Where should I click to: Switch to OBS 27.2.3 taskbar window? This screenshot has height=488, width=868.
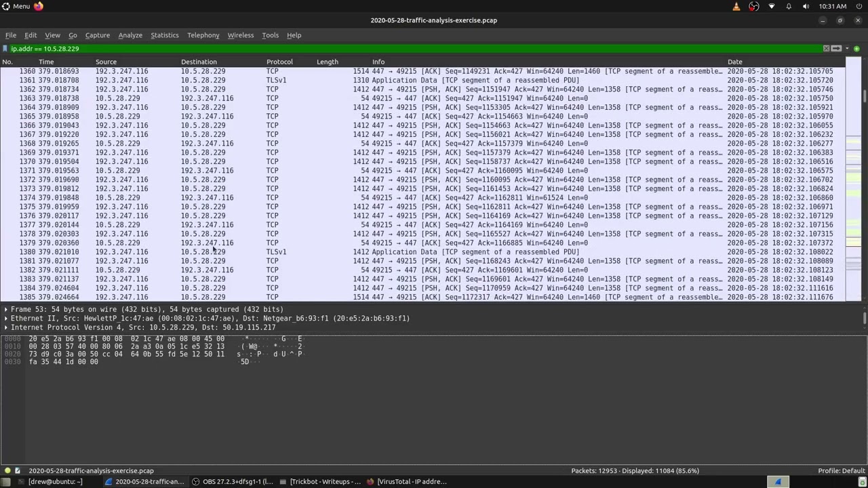tap(233, 482)
